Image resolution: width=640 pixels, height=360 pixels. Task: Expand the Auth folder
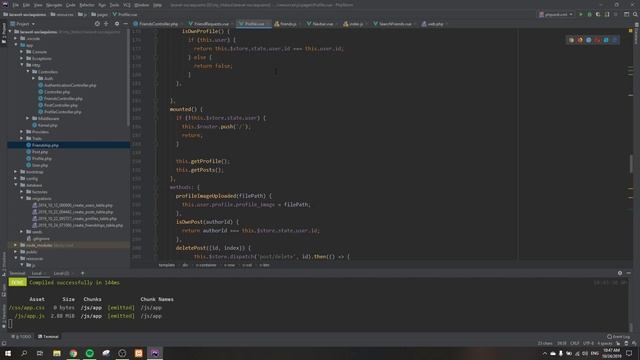[34, 78]
